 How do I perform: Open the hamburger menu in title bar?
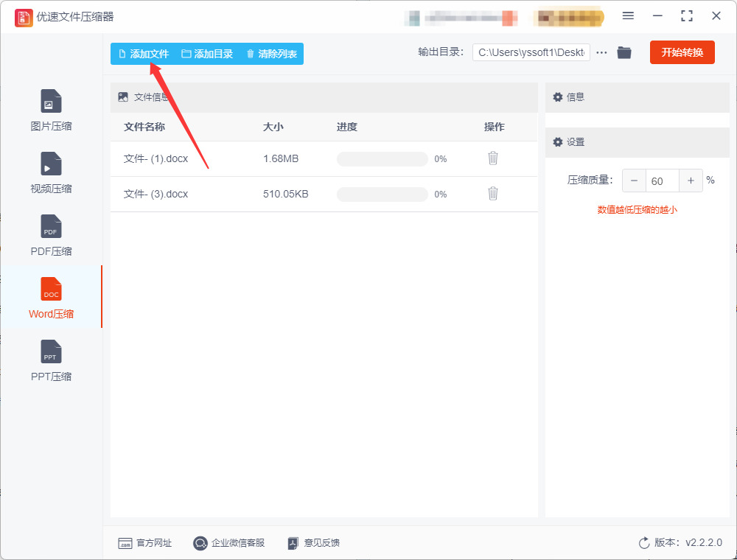pos(628,16)
